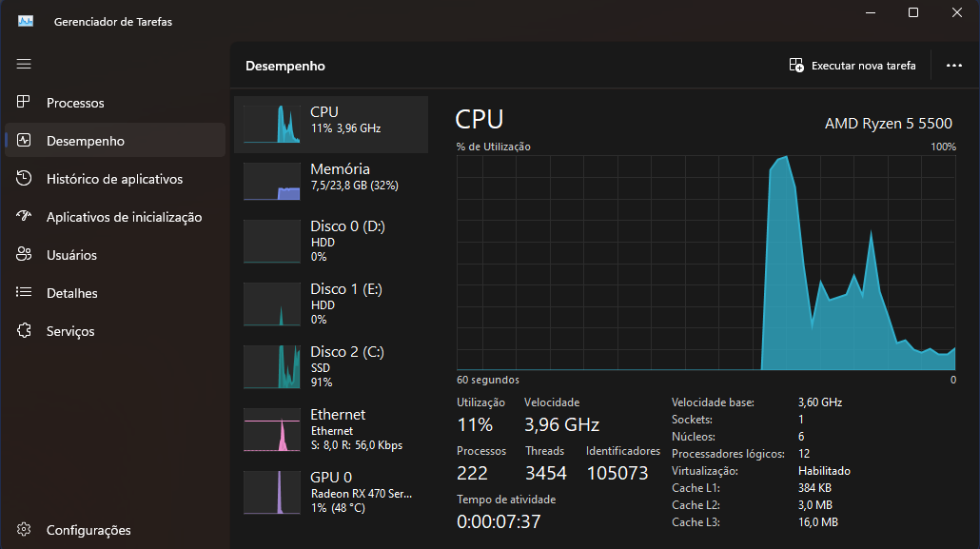Open Serviços page

[115, 331]
